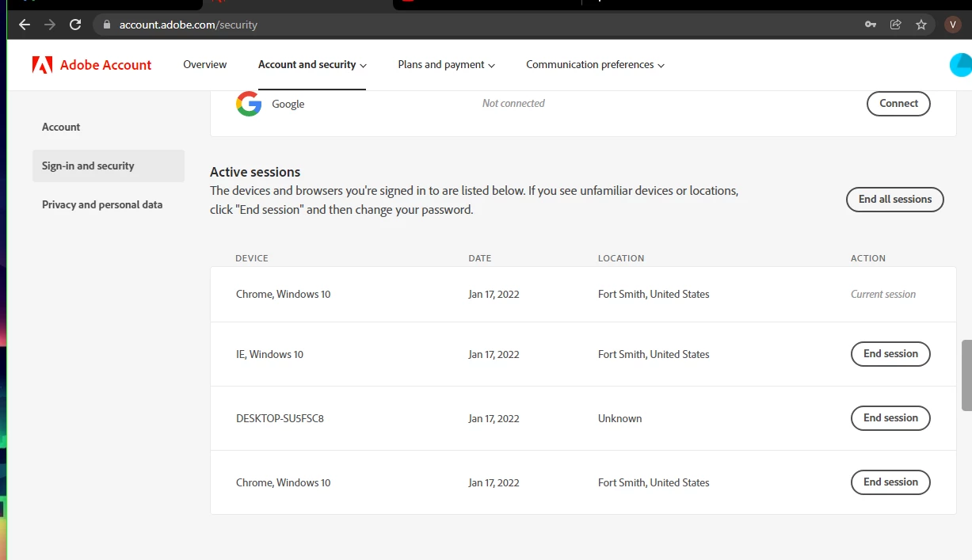
Task: Connect the Google account
Action: tap(898, 104)
